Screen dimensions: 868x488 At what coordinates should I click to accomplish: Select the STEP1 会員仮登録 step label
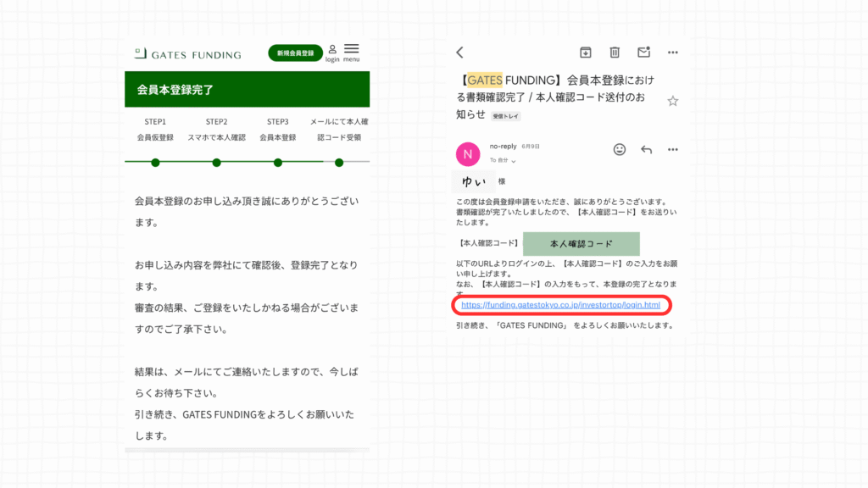pyautogui.click(x=155, y=130)
